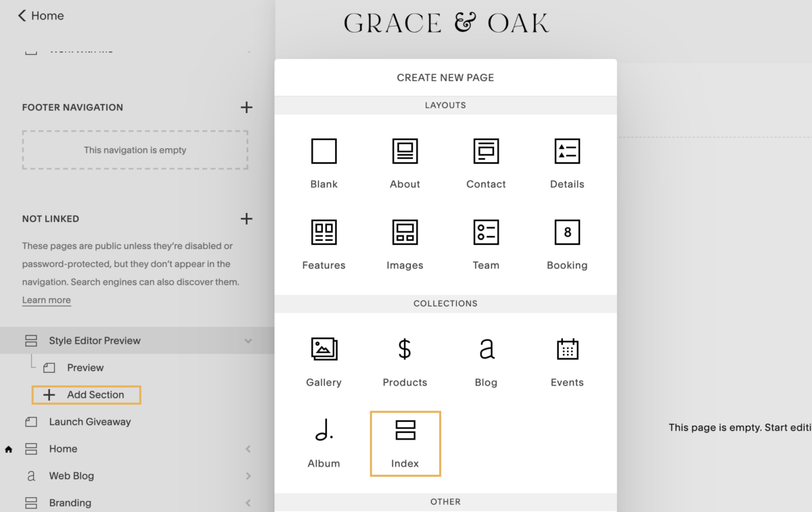Viewport: 812px width, 512px height.
Task: Select the Details layout option
Action: click(567, 152)
